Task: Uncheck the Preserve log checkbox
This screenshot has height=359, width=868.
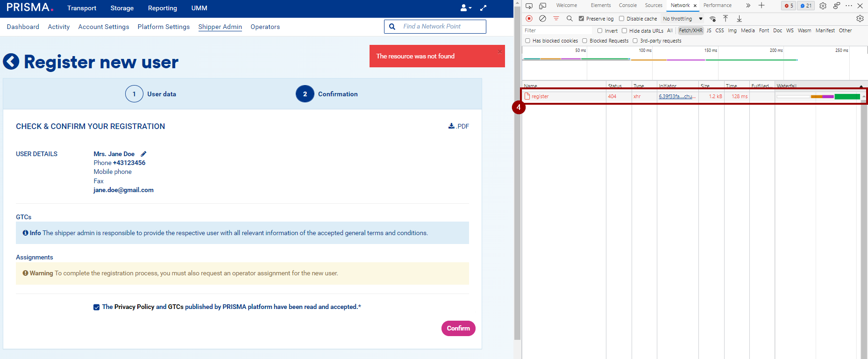Action: 581,19
